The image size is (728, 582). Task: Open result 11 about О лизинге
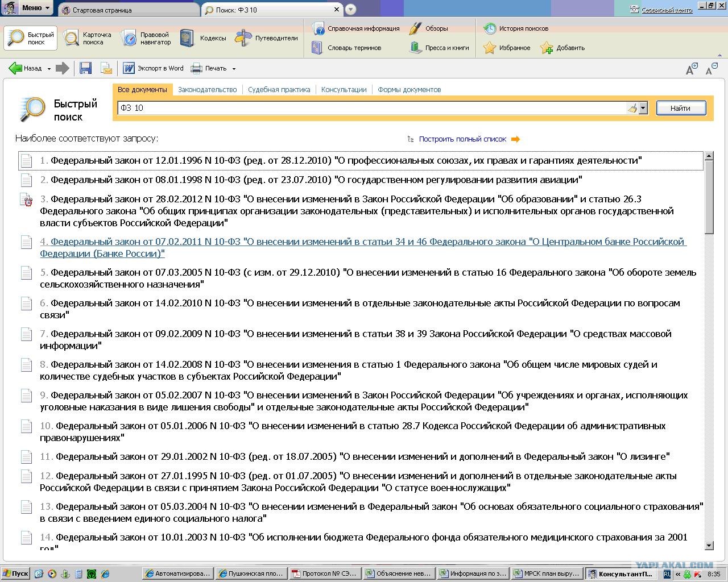pyautogui.click(x=355, y=456)
